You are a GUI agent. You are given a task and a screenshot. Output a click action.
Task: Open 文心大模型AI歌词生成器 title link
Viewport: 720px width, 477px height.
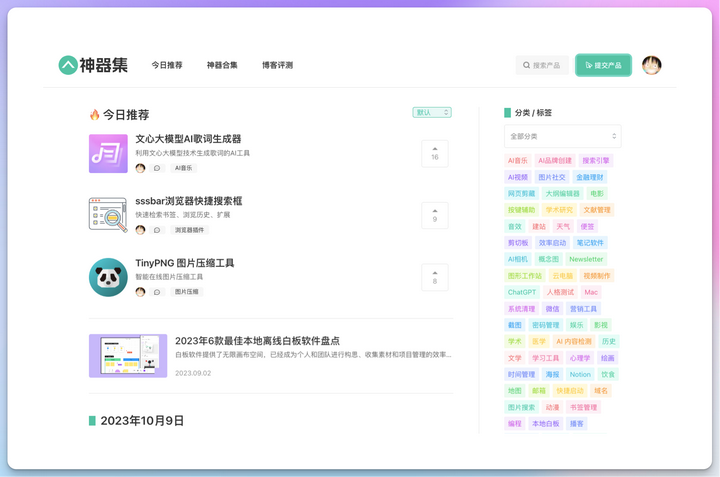[x=188, y=139]
